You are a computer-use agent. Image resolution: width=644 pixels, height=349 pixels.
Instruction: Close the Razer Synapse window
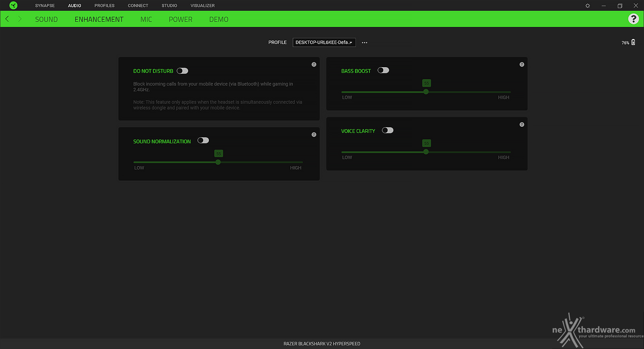coord(636,6)
